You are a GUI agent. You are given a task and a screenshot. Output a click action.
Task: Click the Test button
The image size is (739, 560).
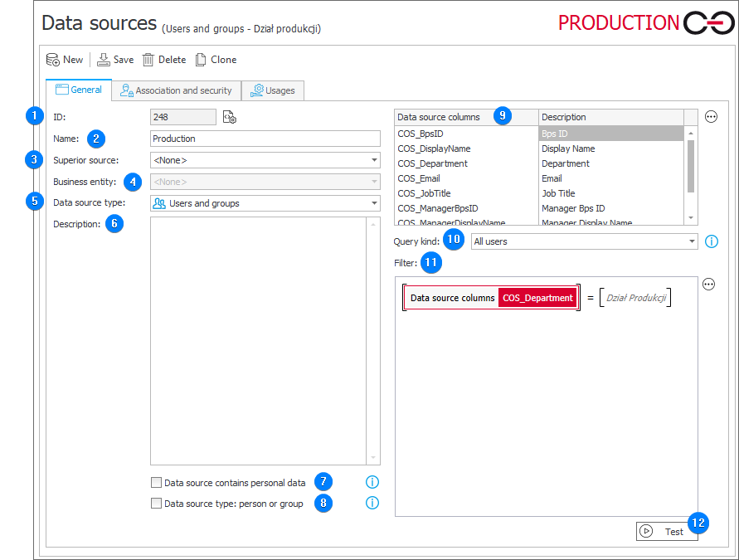pyautogui.click(x=667, y=531)
